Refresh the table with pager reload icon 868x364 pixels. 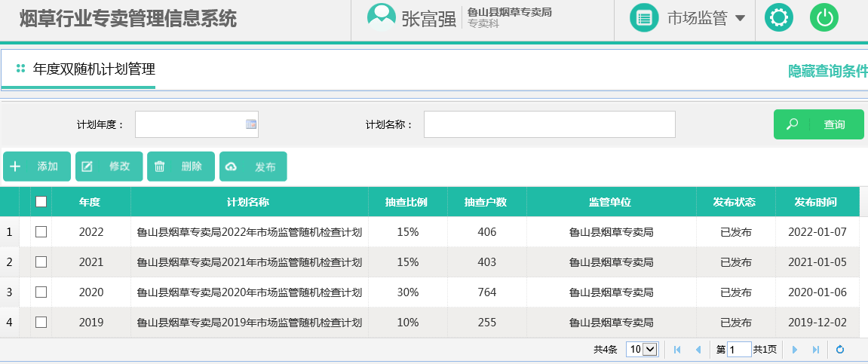(x=840, y=350)
